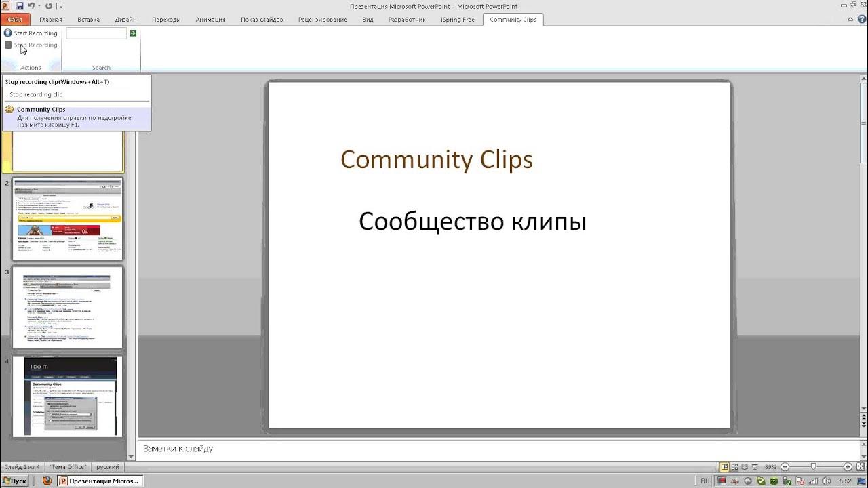Open the Дизайн ribbon tab
The height and width of the screenshot is (488, 868).
point(125,20)
